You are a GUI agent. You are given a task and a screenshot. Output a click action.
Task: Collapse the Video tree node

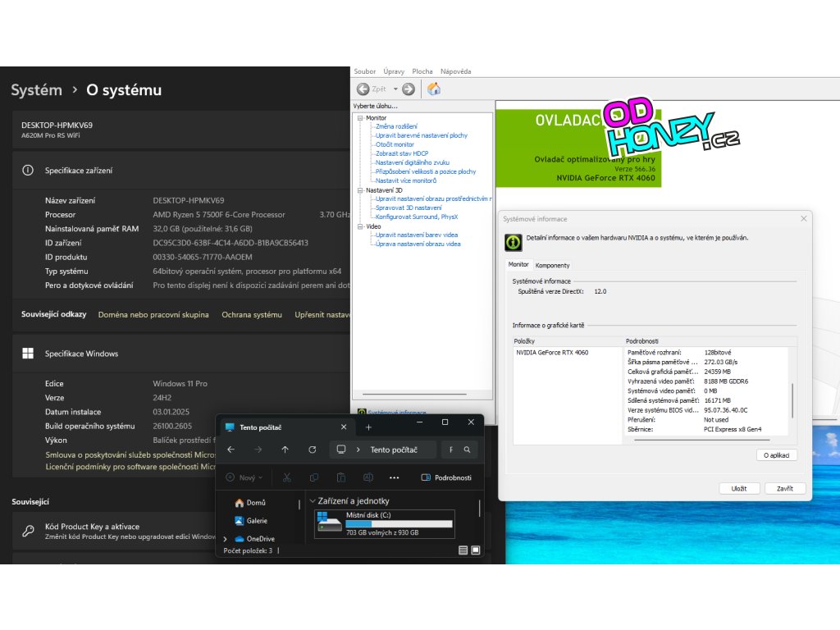[x=360, y=226]
